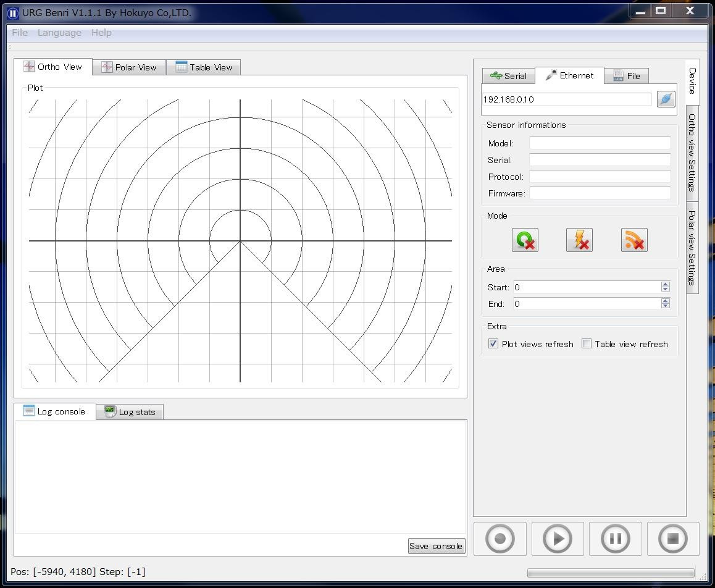Click the Firmware field

point(600,193)
